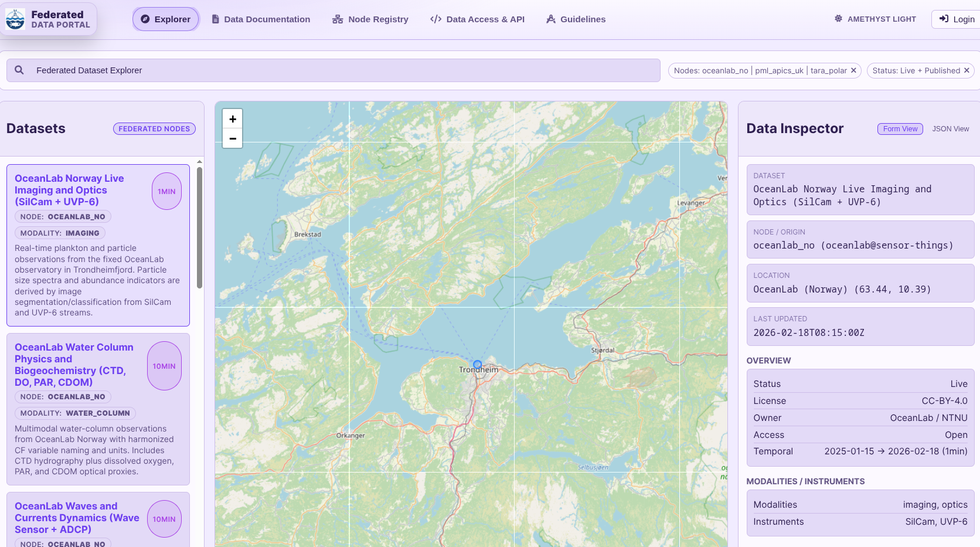This screenshot has height=547, width=980.
Task: Open the Data Documentation page
Action: pos(261,19)
